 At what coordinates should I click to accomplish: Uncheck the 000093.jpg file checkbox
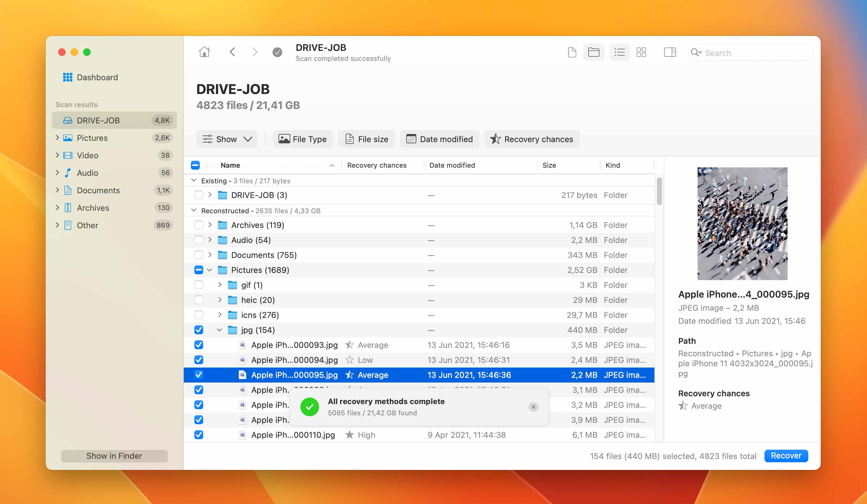(198, 345)
